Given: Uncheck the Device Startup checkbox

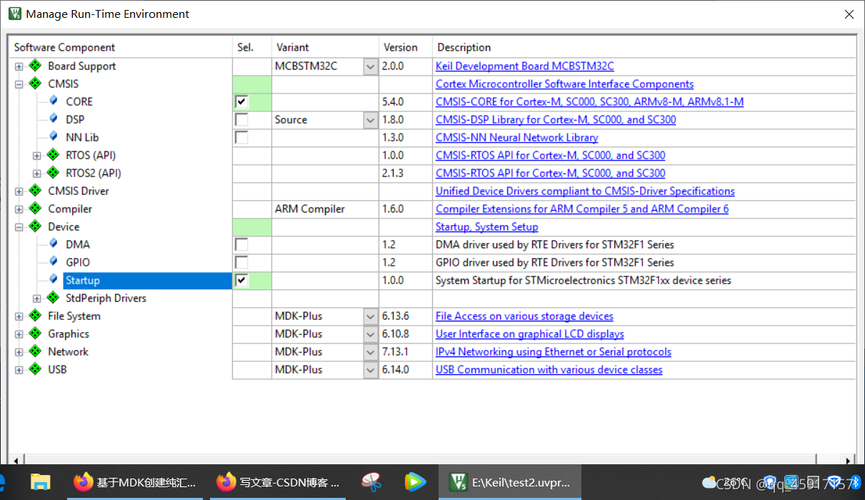Looking at the screenshot, I should (242, 280).
